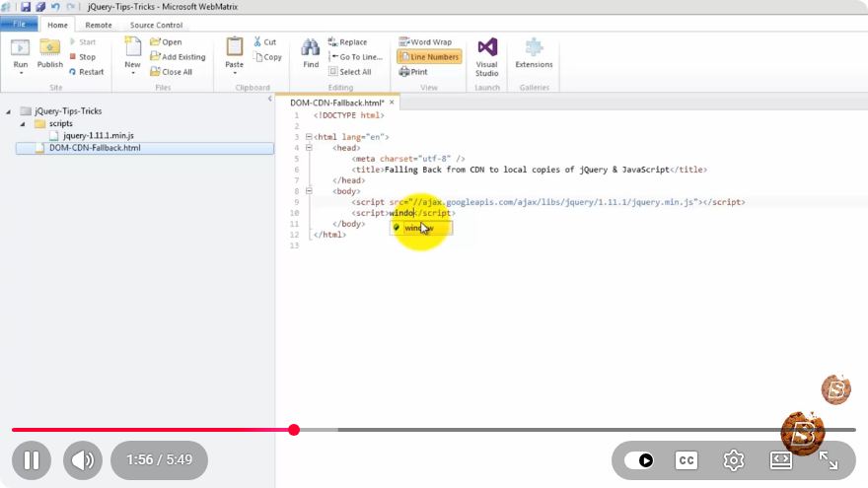
Task: Open video settings gear
Action: 734,460
